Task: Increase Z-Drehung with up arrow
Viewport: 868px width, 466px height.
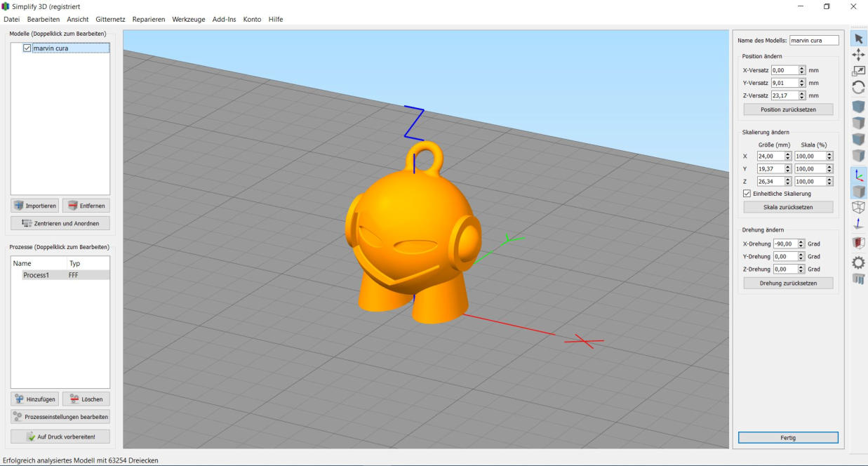Action: pyautogui.click(x=802, y=267)
